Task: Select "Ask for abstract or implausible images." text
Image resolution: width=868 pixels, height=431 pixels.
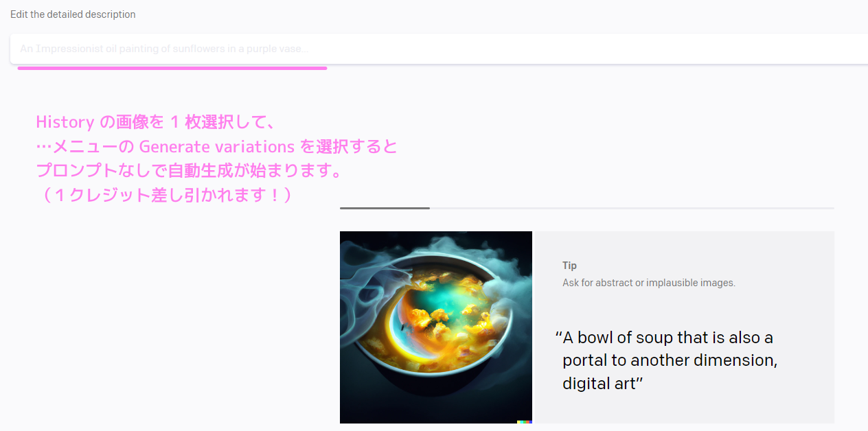Action: [x=648, y=283]
